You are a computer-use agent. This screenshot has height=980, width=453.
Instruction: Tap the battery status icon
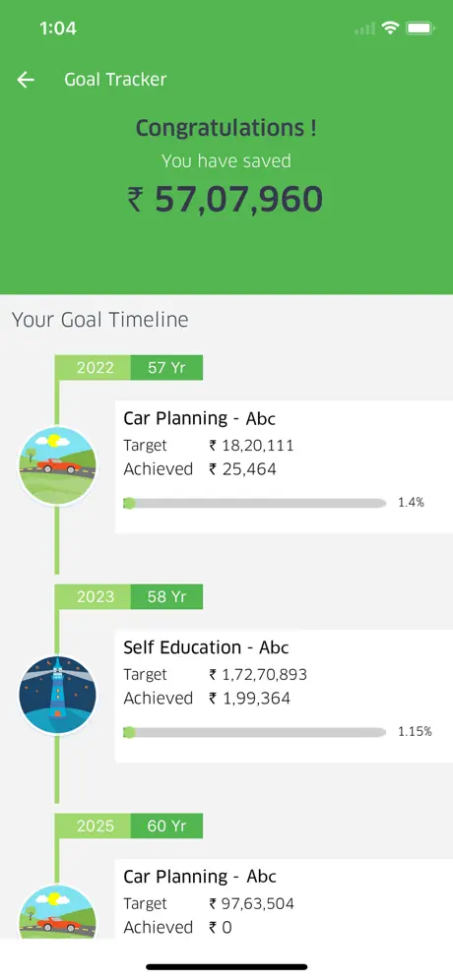pos(421,29)
